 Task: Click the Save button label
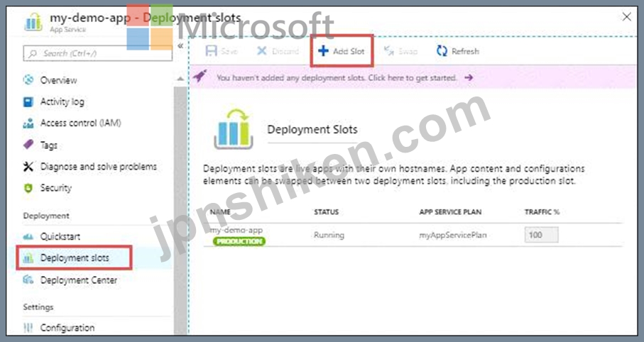point(229,51)
